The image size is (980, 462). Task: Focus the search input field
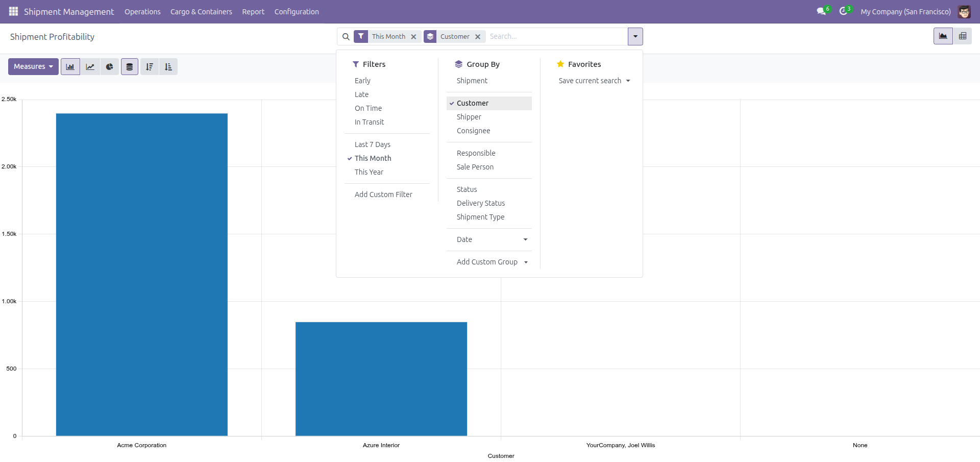point(556,37)
